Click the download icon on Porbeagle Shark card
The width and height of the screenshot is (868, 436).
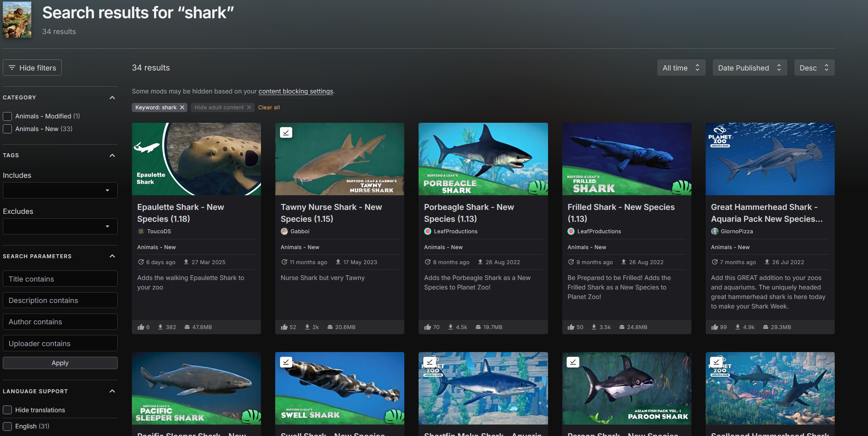pyautogui.click(x=451, y=327)
